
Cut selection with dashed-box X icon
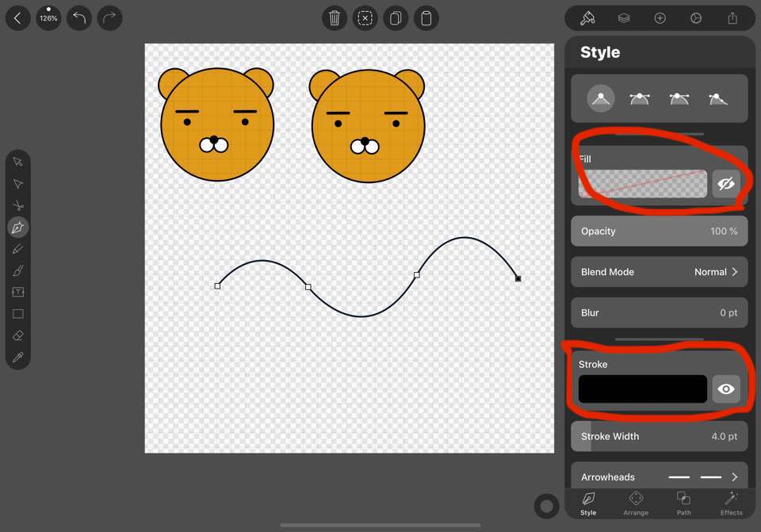[x=365, y=18]
